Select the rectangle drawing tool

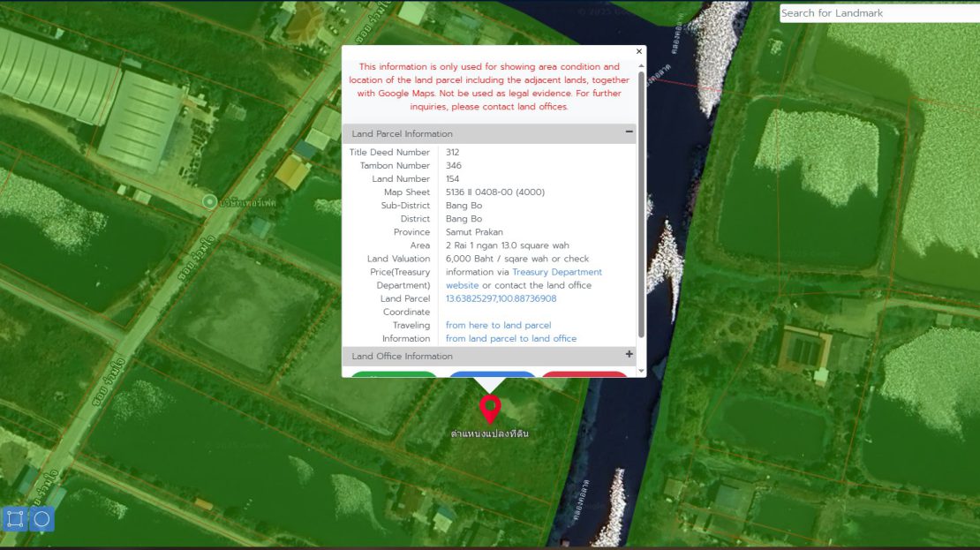click(x=14, y=519)
